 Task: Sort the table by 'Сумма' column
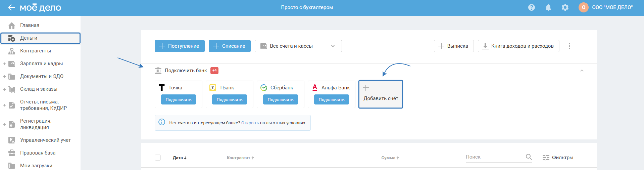point(390,158)
